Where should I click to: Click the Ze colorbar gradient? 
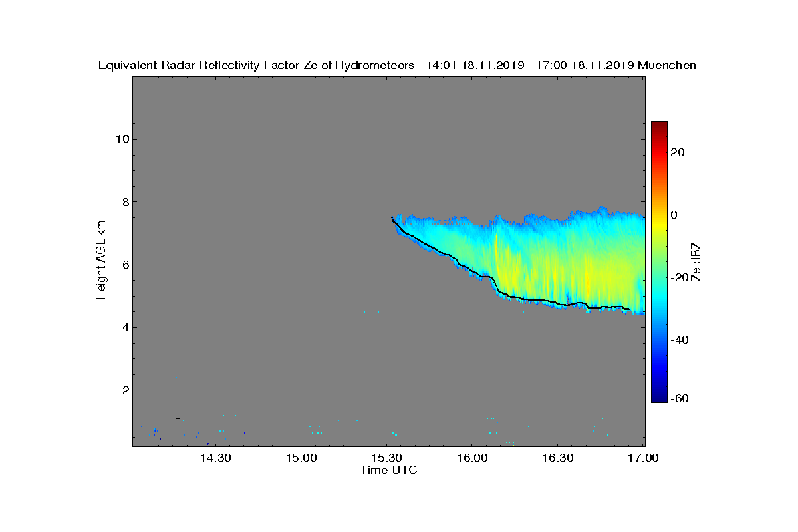coord(659,262)
